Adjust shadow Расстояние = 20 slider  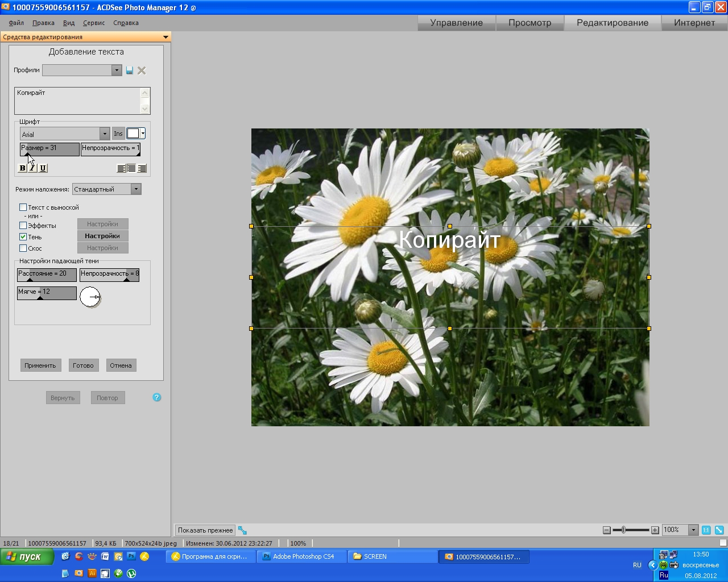[47, 275]
